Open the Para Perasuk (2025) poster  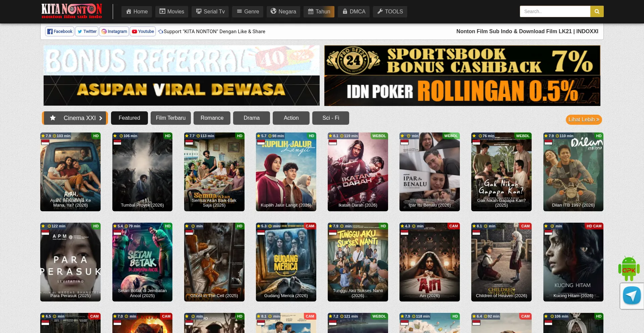click(x=70, y=262)
